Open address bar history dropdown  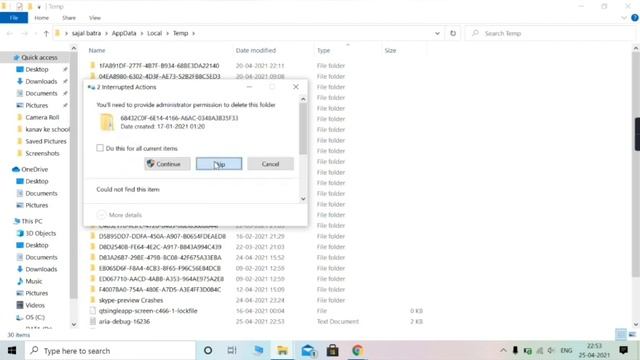pyautogui.click(x=437, y=33)
